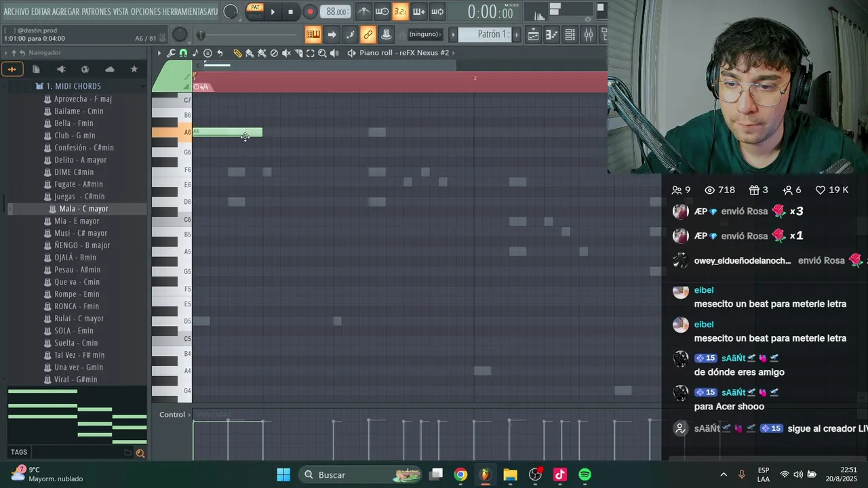This screenshot has height=488, width=868.
Task: Select the Slice tool
Action: [x=298, y=53]
